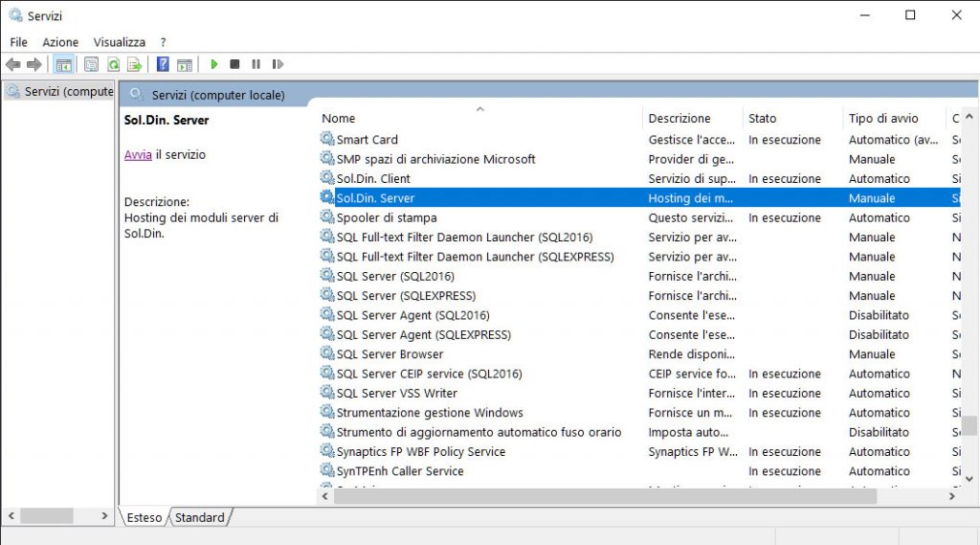Open the Help toolbar icon
Viewport: 980px width, 545px height.
coord(163,64)
